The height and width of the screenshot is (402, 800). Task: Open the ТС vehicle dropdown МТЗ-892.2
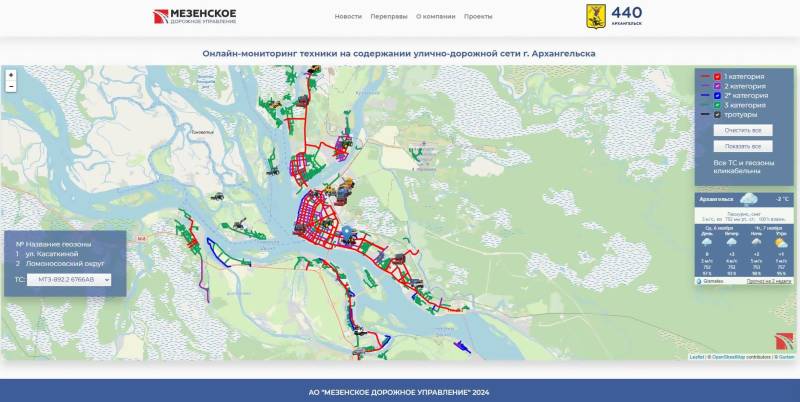click(69, 281)
